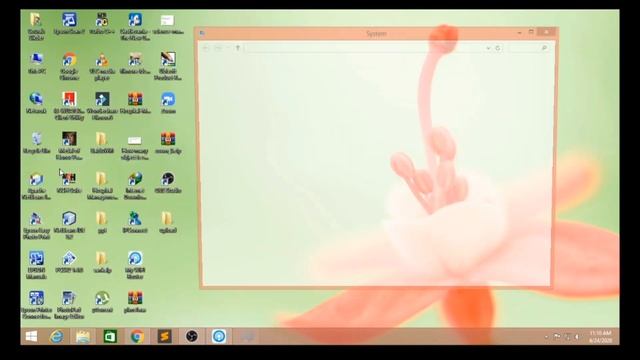Open the red square application shortcut

[69, 106]
